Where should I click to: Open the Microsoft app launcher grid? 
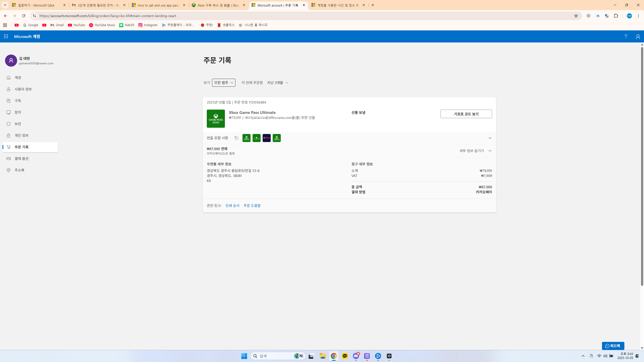click(x=6, y=36)
